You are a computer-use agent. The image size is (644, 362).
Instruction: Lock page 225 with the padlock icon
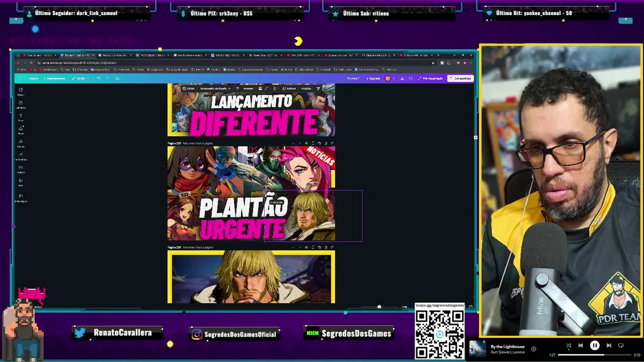pyautogui.click(x=313, y=143)
